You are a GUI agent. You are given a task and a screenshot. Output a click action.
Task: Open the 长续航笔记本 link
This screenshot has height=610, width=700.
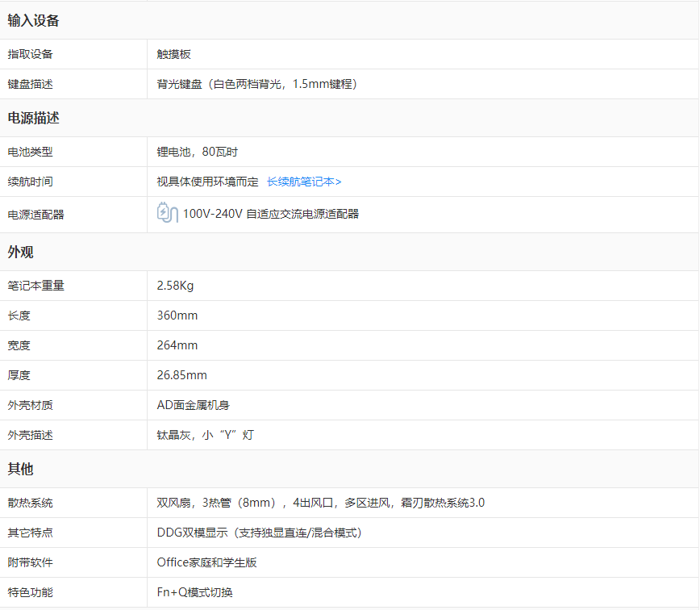[x=304, y=182]
